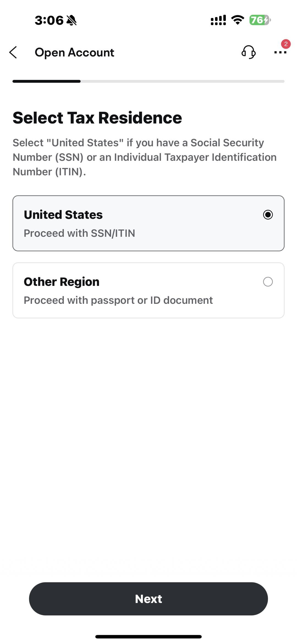Open the three-dot more options menu
The height and width of the screenshot is (644, 297).
coord(280,52)
